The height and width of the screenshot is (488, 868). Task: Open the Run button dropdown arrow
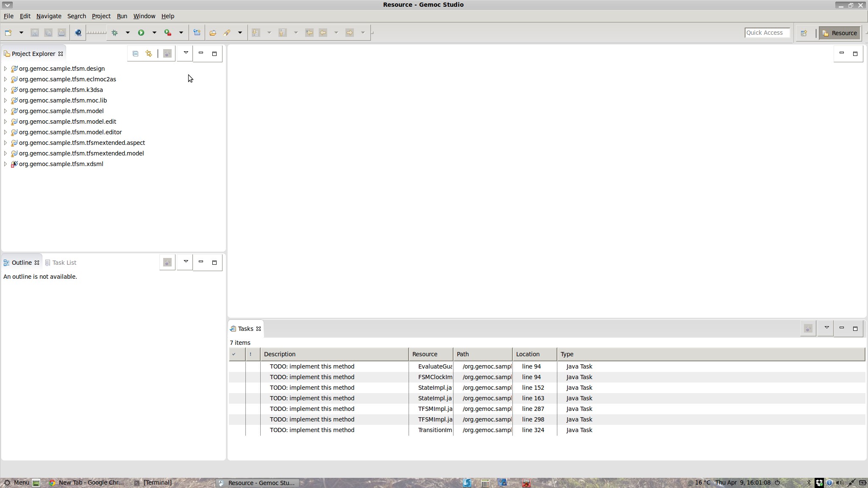point(154,33)
